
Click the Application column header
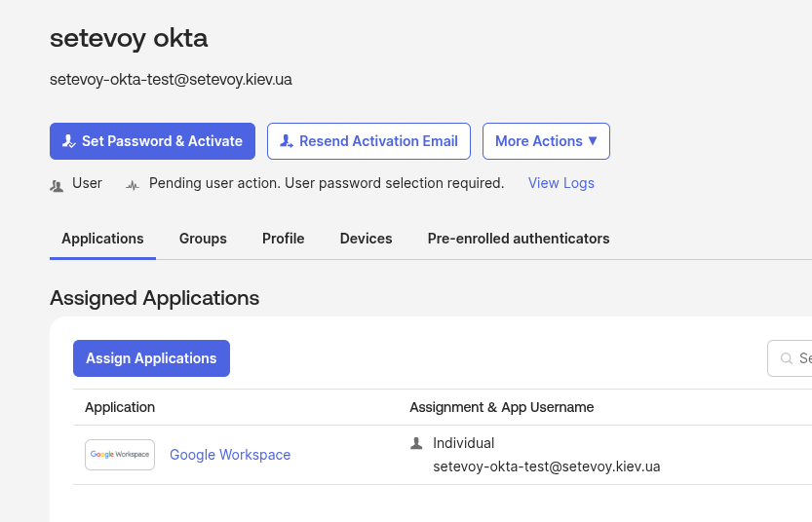pyautogui.click(x=120, y=407)
